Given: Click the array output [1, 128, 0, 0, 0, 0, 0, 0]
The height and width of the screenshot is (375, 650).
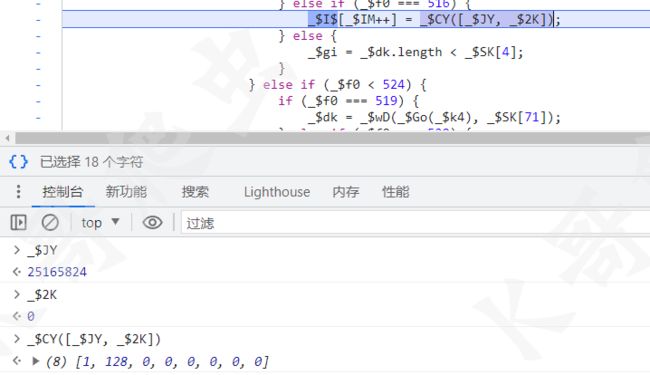Looking at the screenshot, I should point(172,361).
